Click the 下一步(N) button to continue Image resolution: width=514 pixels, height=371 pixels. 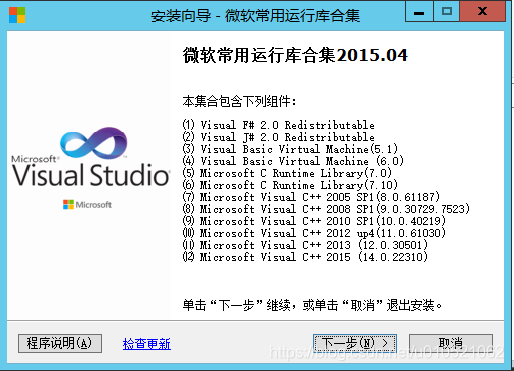[355, 343]
